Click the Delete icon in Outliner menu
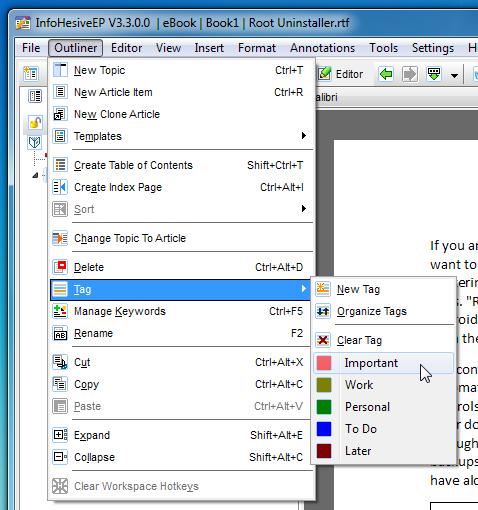 pos(60,267)
